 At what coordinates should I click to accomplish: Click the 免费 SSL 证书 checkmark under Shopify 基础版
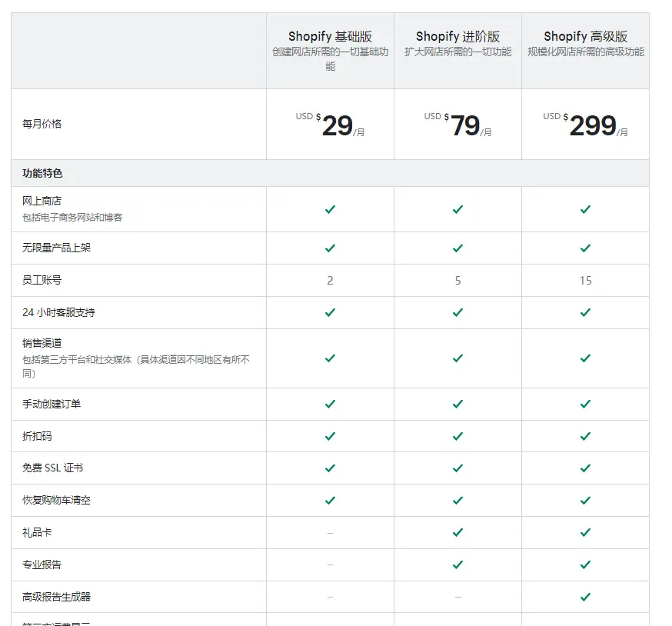tap(330, 468)
